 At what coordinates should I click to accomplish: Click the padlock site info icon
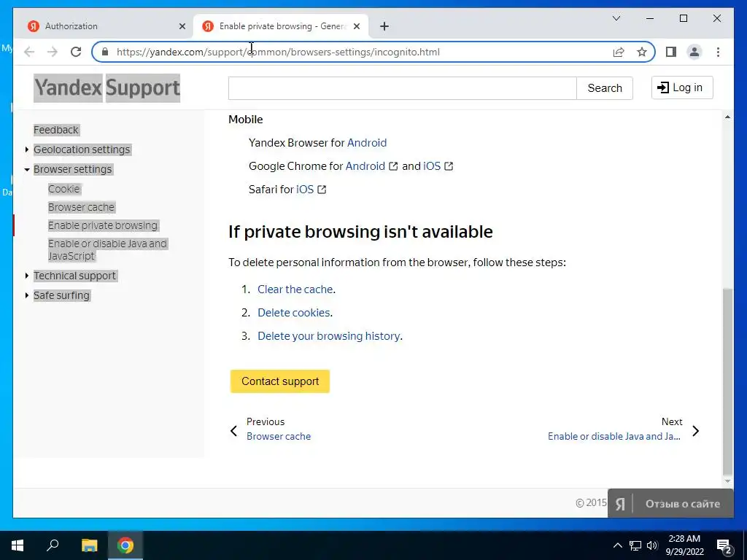pos(105,52)
